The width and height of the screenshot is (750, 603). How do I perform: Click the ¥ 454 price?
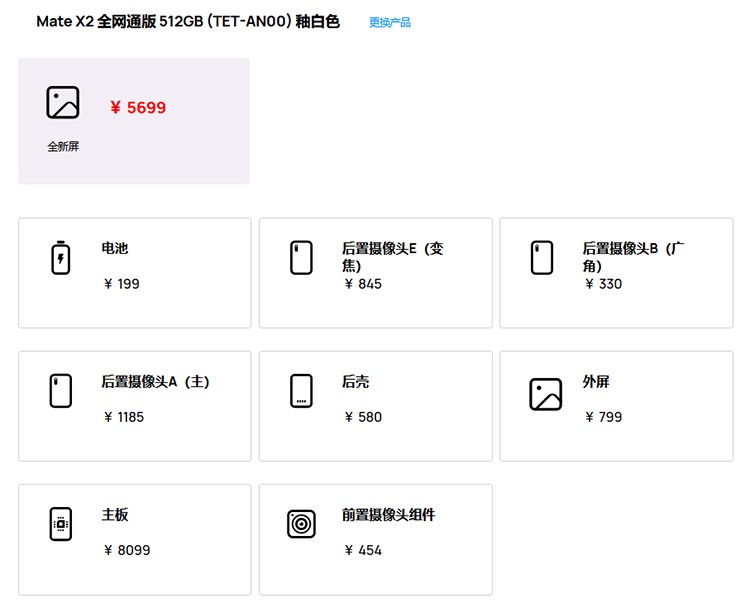coord(363,550)
